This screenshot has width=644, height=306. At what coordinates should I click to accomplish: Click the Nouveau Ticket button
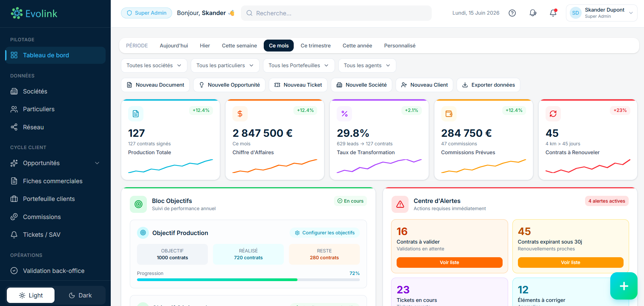click(298, 85)
